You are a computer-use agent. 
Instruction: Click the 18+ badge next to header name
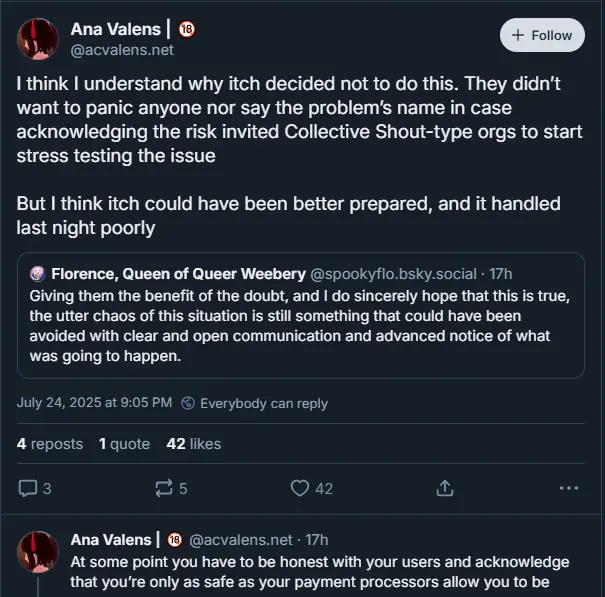point(187,29)
